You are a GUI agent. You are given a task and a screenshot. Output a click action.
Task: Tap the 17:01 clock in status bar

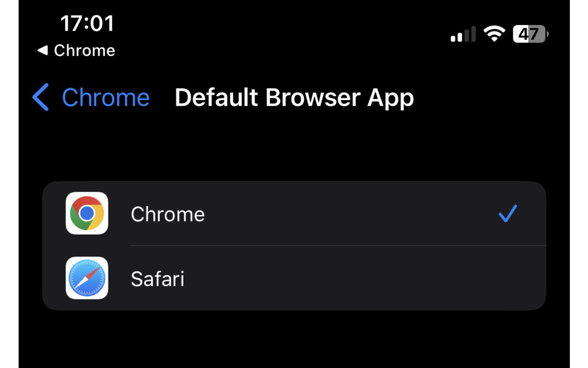coord(87,24)
